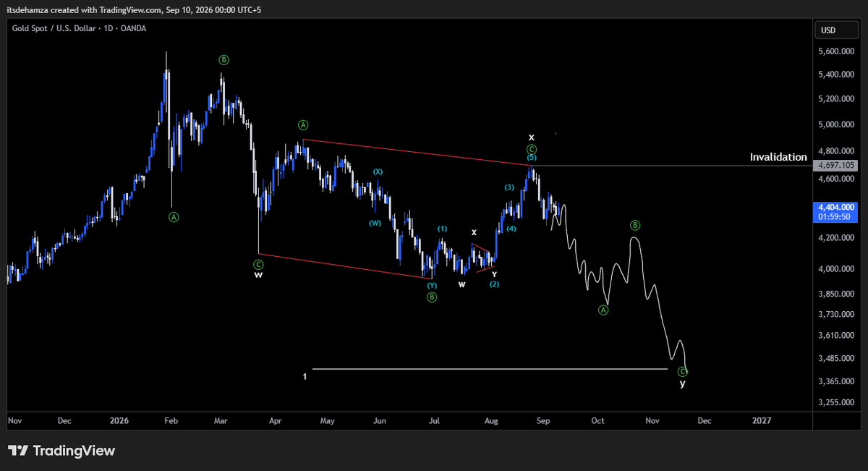Click the TradingView logo
Screen dimensions: 868x471
click(61, 451)
